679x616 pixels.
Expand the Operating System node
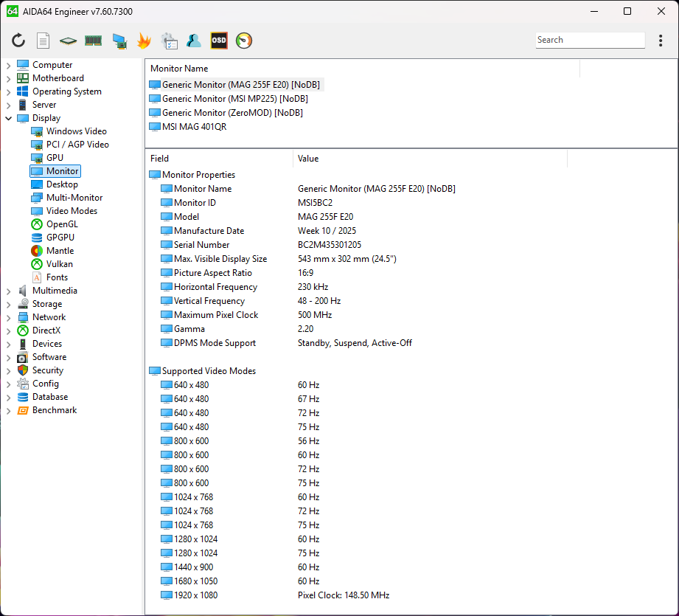pos(8,91)
